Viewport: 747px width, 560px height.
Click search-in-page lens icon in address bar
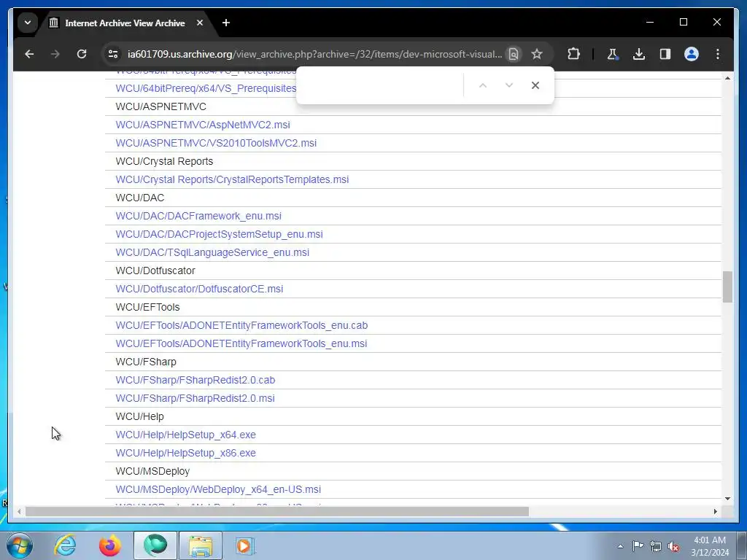coord(513,54)
